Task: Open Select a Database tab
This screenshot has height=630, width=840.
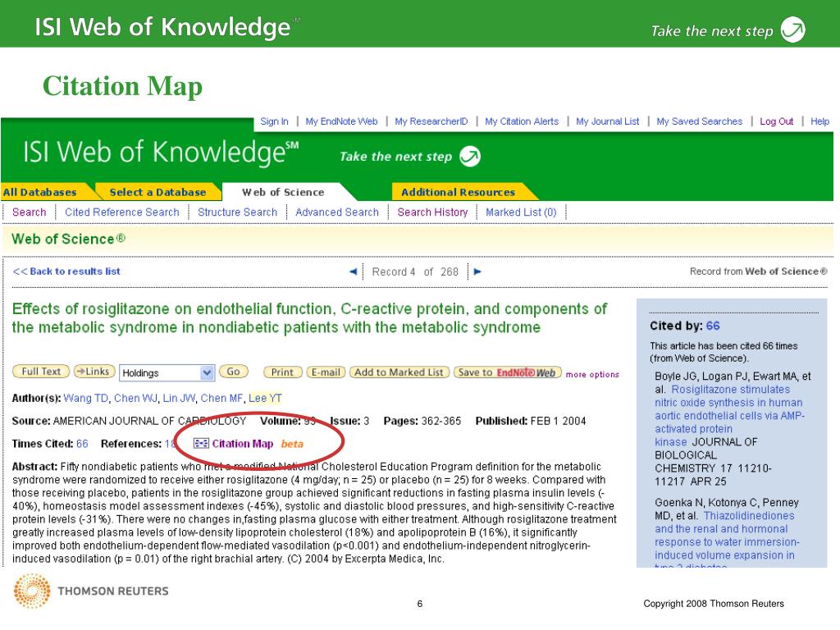Action: [x=157, y=192]
